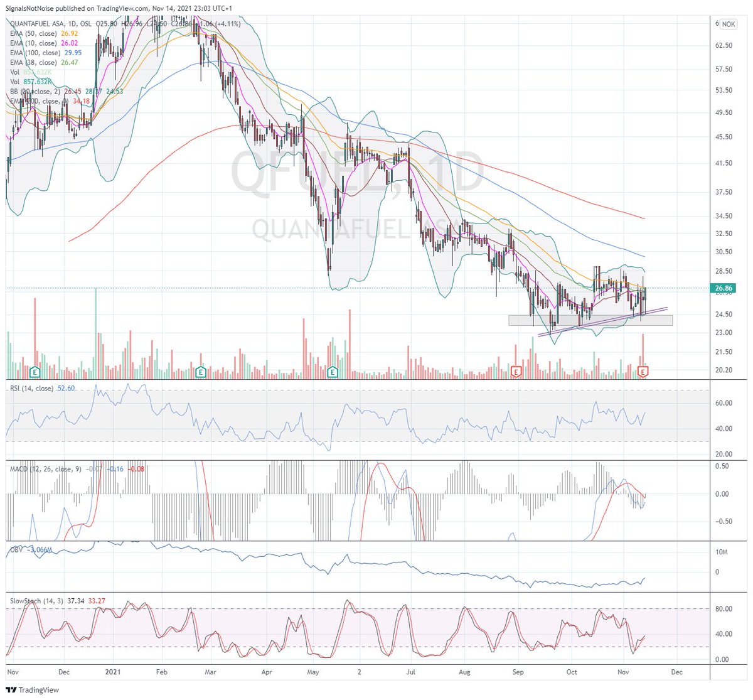
Task: Click the Oct label on time axis
Action: (572, 671)
